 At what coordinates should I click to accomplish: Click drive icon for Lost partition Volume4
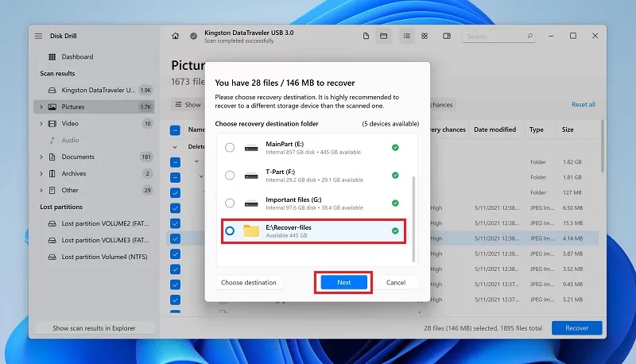point(52,257)
